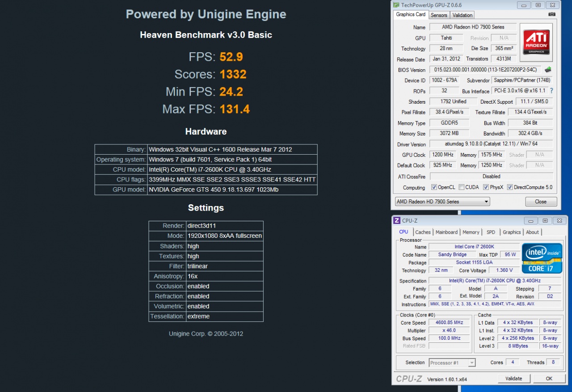Switch to the Sensors tab in GPU-Z
572x392 pixels.
[439, 15]
